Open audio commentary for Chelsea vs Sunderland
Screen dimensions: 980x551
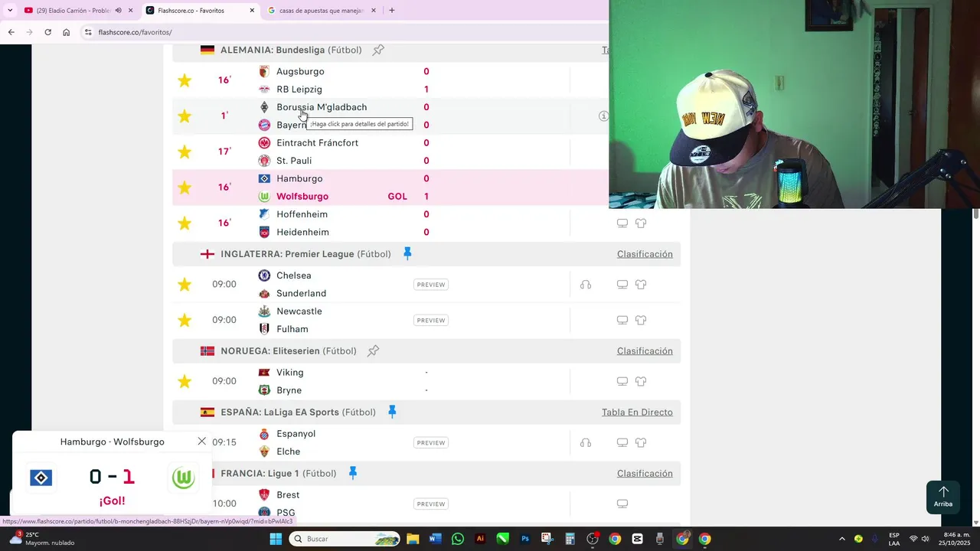tap(586, 285)
